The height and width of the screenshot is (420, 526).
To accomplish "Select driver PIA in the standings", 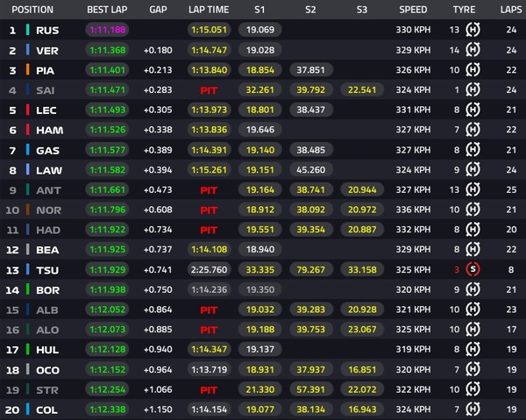I will click(x=45, y=70).
